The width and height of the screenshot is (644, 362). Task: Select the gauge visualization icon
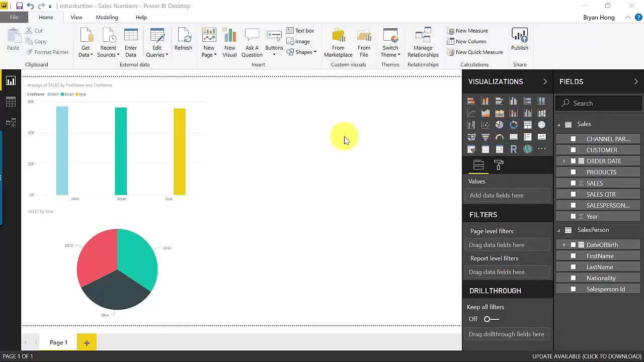[499, 137]
